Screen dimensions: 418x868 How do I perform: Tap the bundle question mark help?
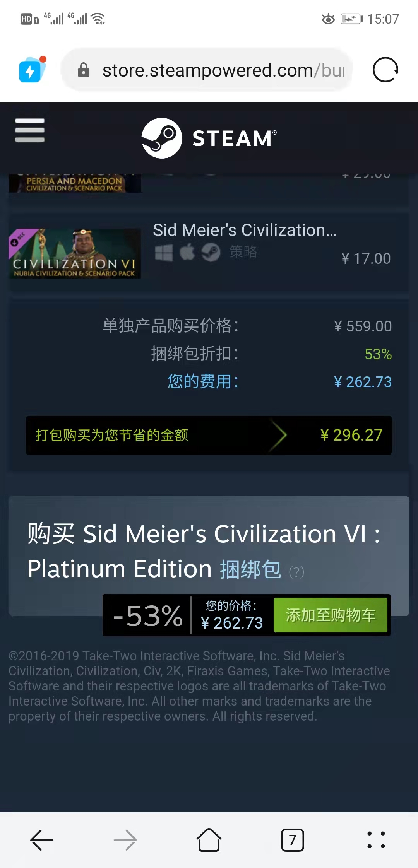(x=297, y=572)
